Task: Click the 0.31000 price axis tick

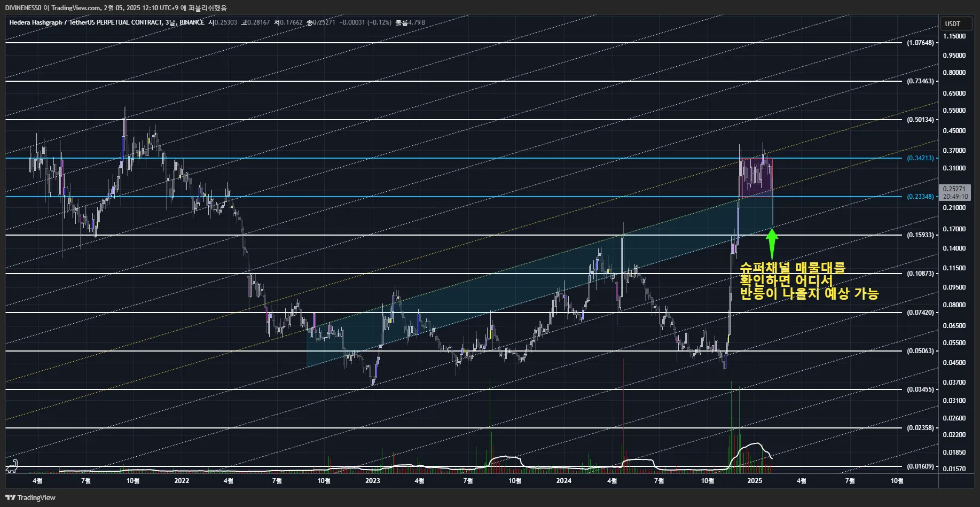Action: (954, 168)
